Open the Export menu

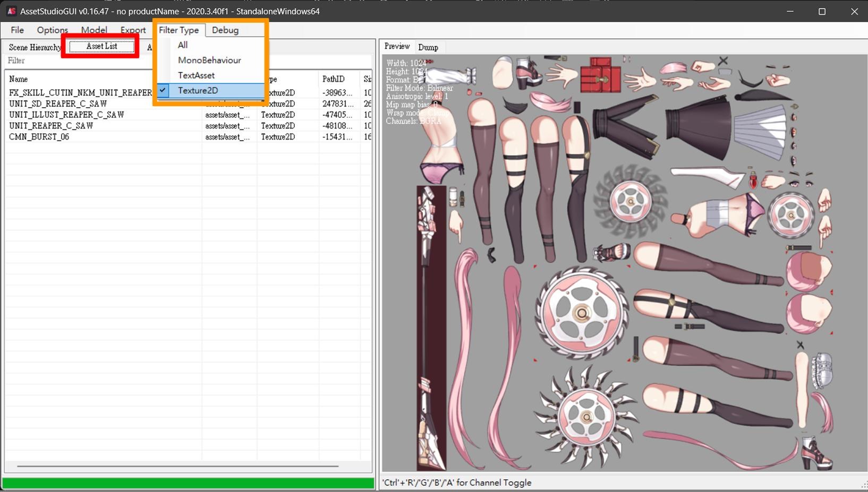(x=133, y=30)
